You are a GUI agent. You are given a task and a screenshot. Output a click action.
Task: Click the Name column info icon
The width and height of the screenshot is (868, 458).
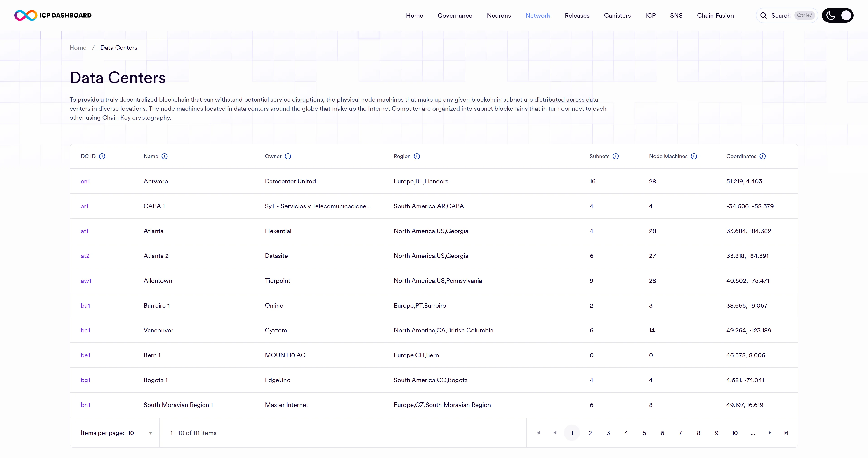click(x=164, y=156)
